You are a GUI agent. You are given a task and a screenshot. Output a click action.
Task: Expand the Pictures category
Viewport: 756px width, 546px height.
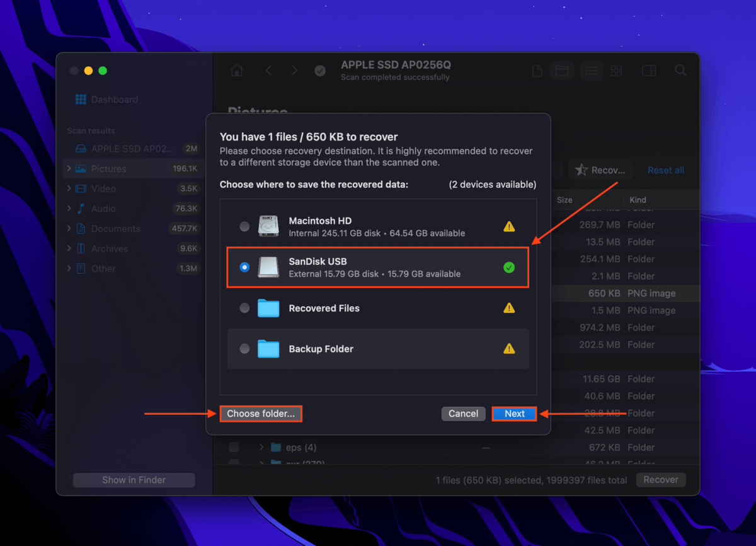[69, 169]
